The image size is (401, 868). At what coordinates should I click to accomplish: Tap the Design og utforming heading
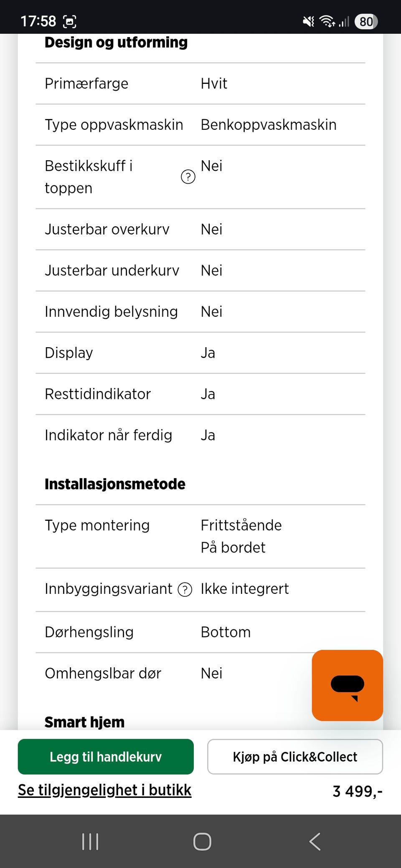coord(116,43)
